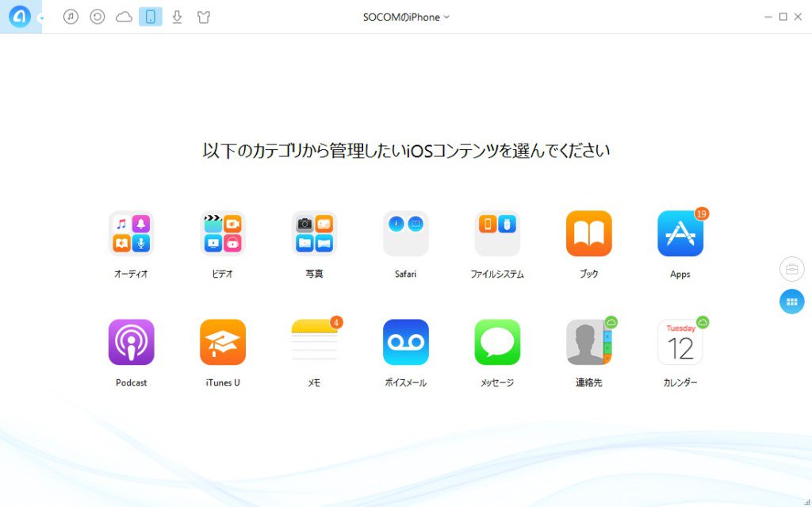Open the download arrow toolbar icon

click(x=177, y=17)
